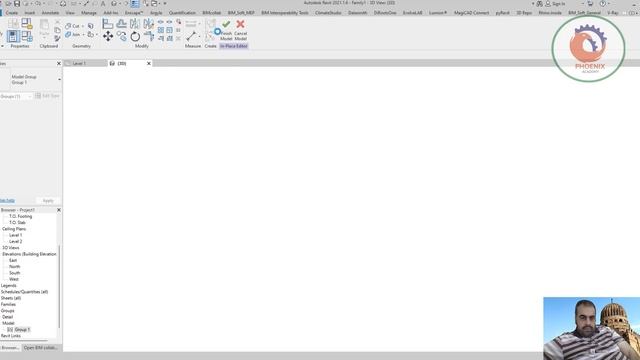Select Level 1 under Ceiling Plans
This screenshot has height=360, width=640.
click(x=16, y=235)
